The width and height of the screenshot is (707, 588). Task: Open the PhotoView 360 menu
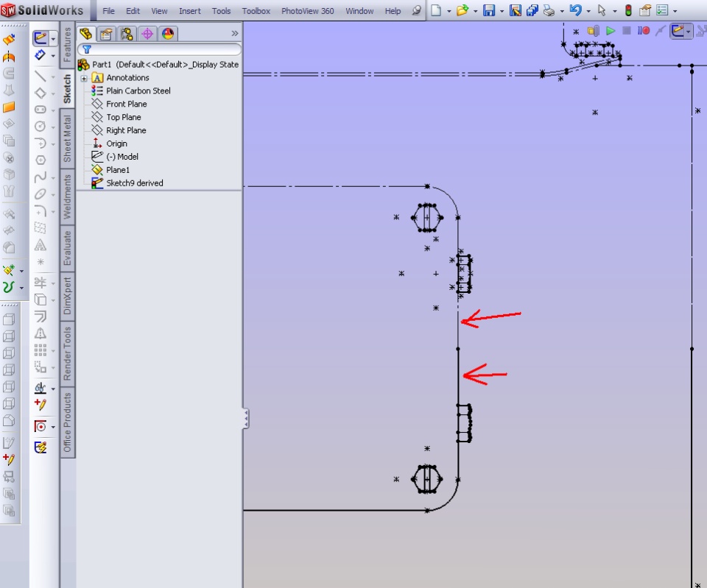(x=308, y=11)
